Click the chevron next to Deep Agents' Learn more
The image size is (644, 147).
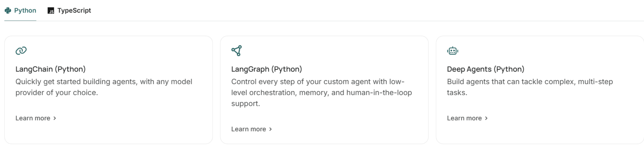(486, 118)
